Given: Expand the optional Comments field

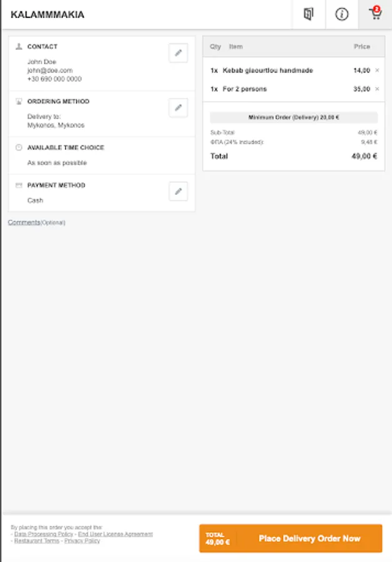Looking at the screenshot, I should point(24,222).
